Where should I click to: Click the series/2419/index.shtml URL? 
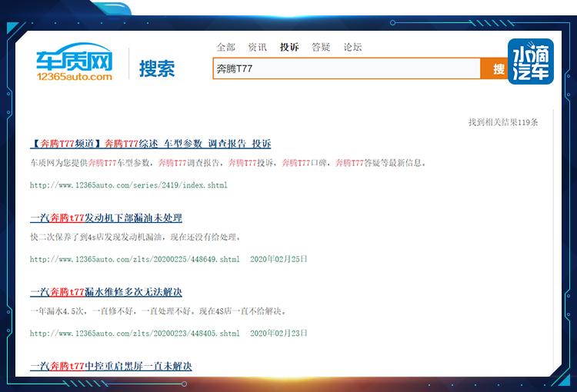(x=128, y=185)
